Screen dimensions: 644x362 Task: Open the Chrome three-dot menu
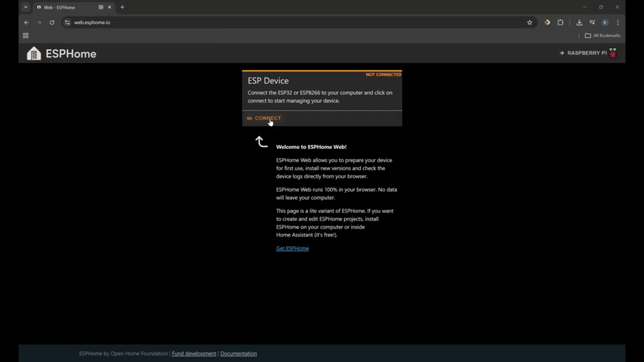tap(618, 23)
